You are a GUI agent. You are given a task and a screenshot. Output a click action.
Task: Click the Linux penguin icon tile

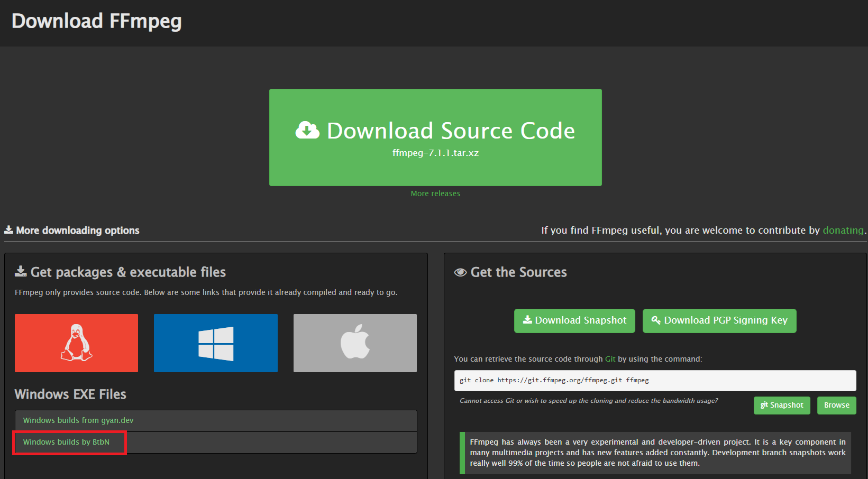76,343
